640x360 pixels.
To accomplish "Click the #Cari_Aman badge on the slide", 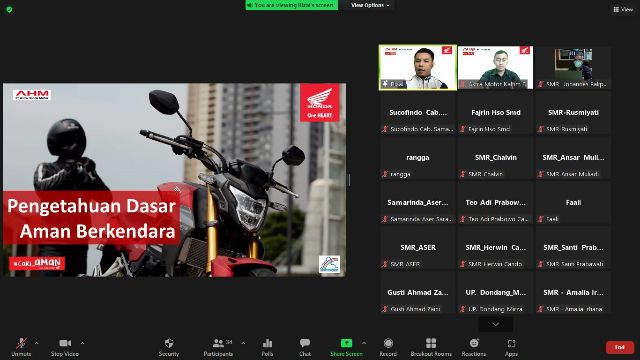I will click(x=37, y=263).
